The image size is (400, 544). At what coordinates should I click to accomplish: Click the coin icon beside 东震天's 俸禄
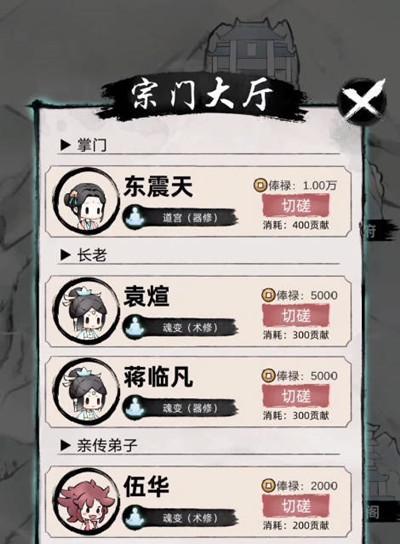tap(260, 185)
